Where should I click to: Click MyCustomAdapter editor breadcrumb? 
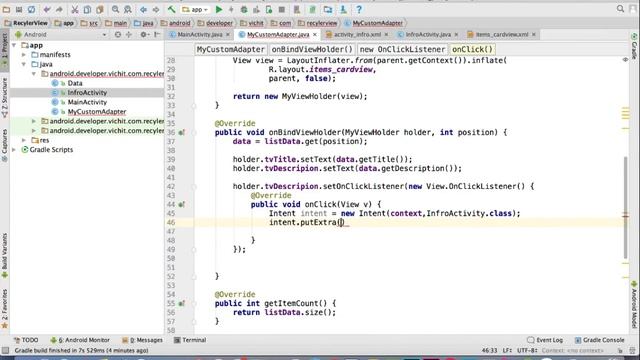click(231, 49)
